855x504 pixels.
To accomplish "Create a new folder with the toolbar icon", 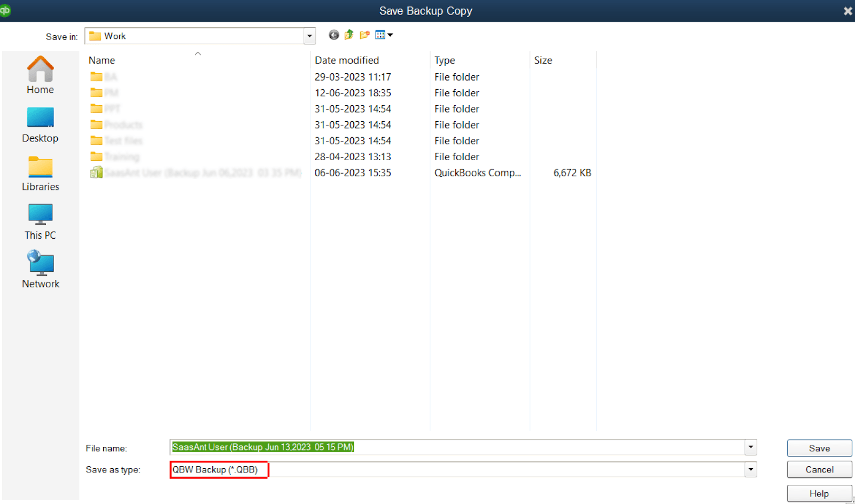I will pyautogui.click(x=364, y=35).
